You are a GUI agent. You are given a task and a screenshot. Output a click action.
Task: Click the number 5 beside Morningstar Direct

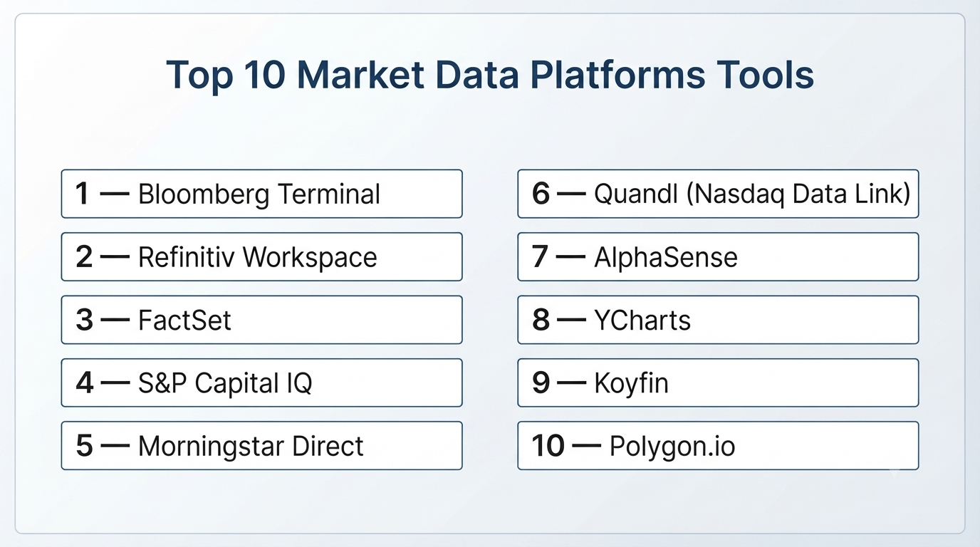[84, 445]
